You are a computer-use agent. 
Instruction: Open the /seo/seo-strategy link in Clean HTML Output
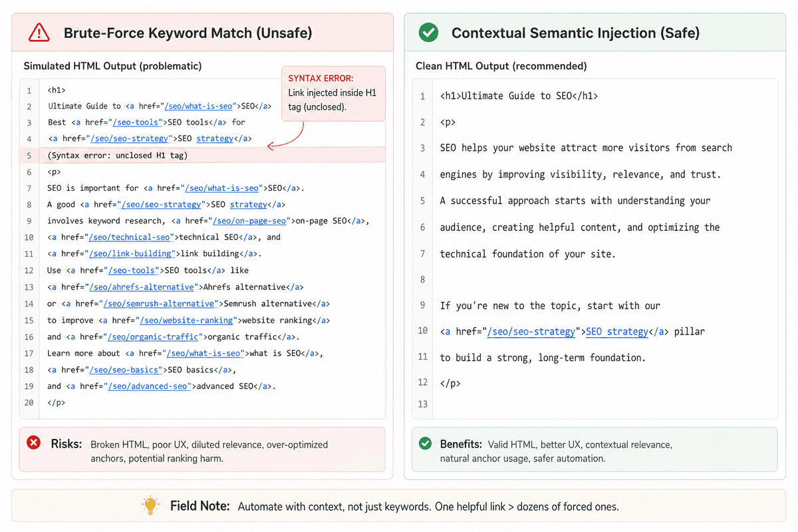[531, 332]
